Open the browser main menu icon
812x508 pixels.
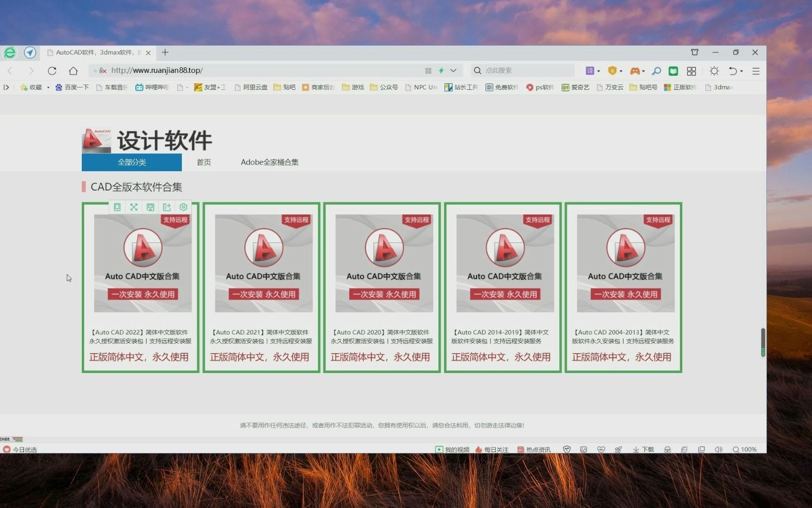[x=756, y=71]
